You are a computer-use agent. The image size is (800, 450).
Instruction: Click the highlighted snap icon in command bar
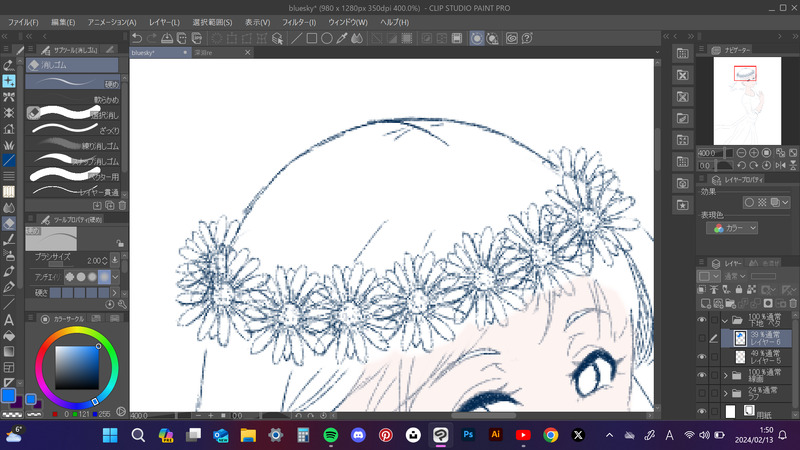(x=477, y=38)
